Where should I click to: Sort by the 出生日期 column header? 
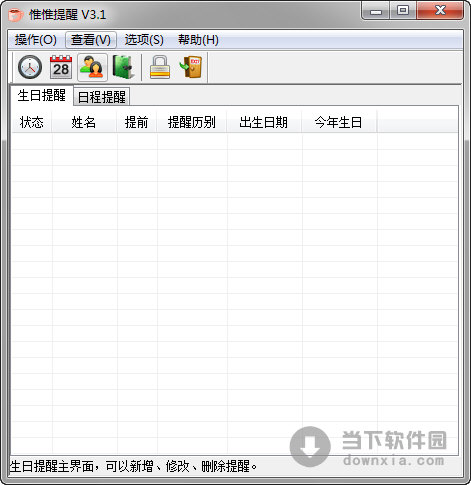tap(264, 122)
